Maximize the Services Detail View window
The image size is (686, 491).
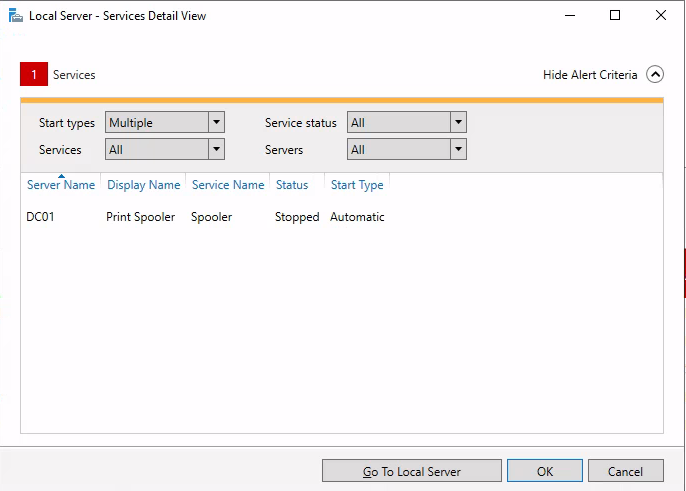tap(615, 15)
